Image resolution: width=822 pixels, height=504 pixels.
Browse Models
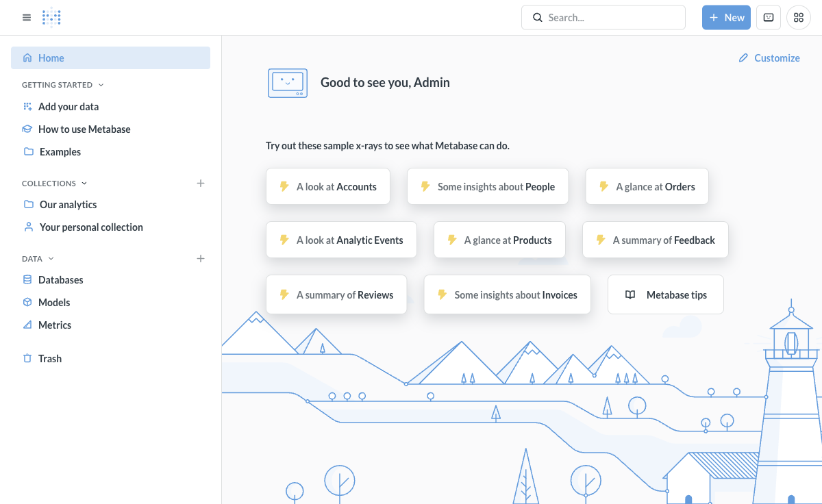pos(110,303)
